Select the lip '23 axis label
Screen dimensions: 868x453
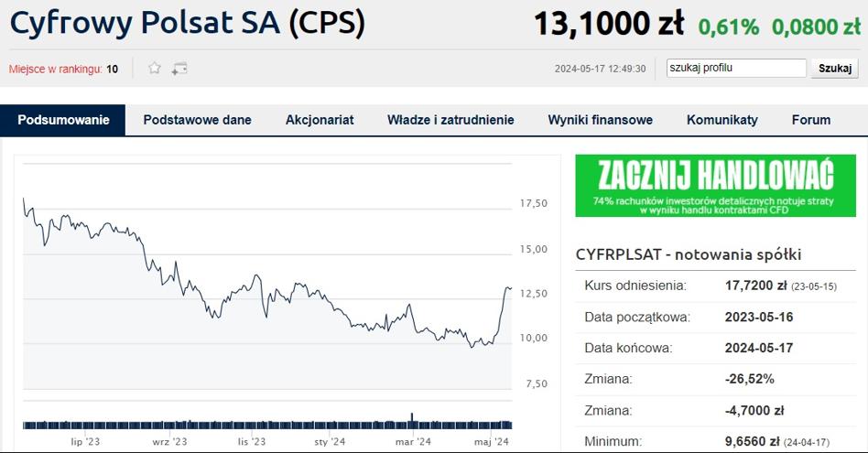85,441
